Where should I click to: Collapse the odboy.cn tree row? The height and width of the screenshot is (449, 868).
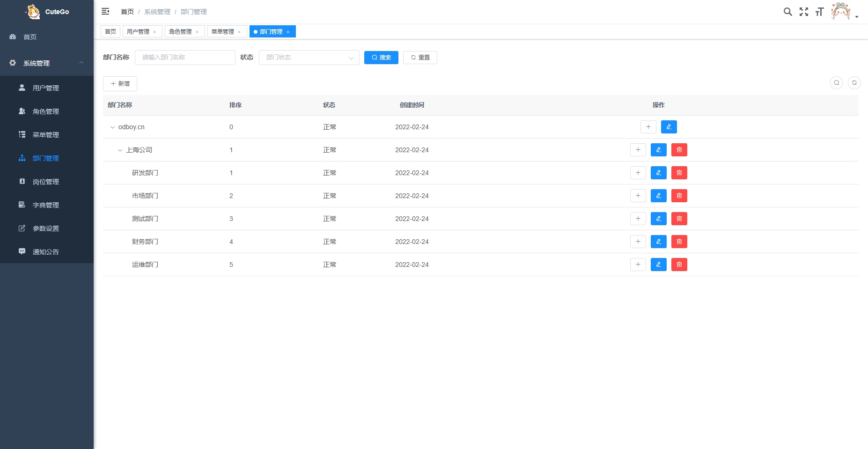112,127
